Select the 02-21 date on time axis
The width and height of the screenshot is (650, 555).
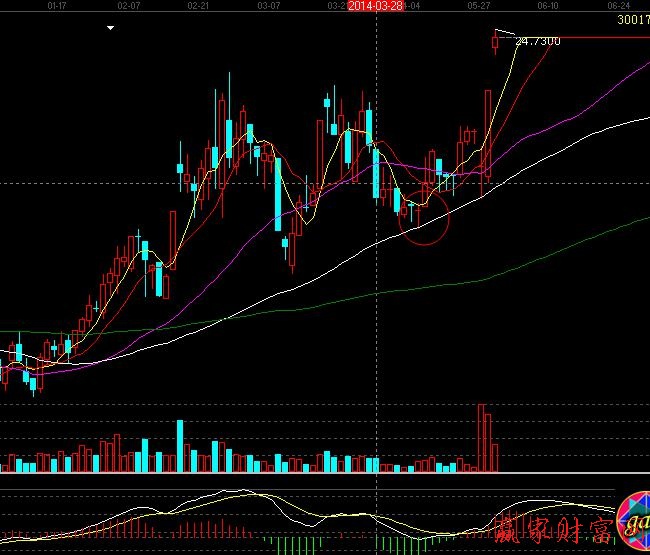198,6
